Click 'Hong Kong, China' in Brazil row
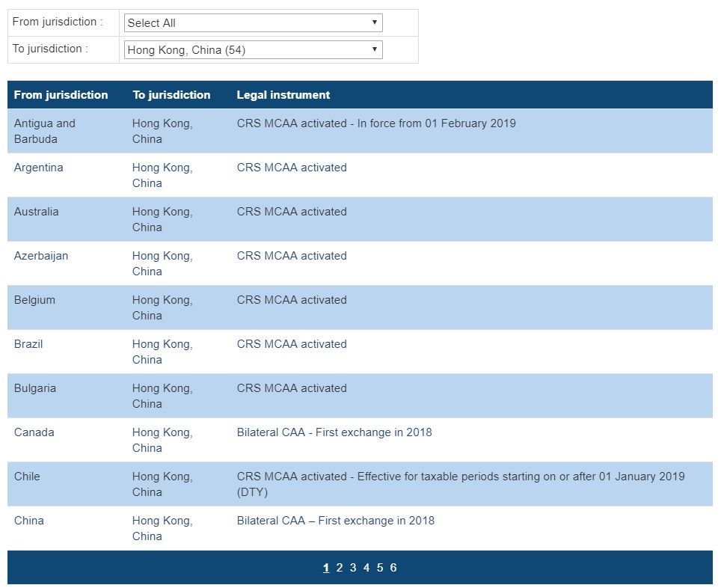Image resolution: width=724 pixels, height=588 pixels. tap(162, 352)
